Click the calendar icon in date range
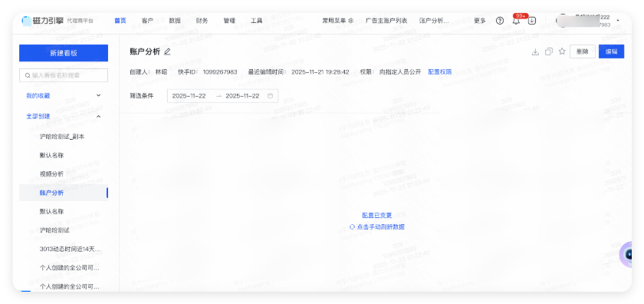644x304 pixels. click(270, 96)
